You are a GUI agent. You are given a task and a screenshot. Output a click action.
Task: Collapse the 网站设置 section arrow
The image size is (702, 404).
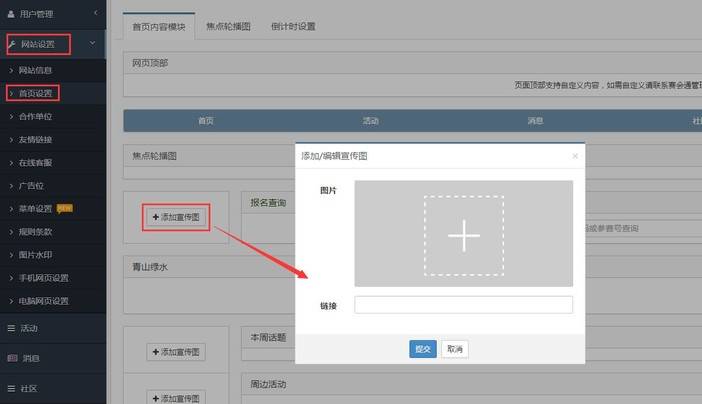(93, 44)
